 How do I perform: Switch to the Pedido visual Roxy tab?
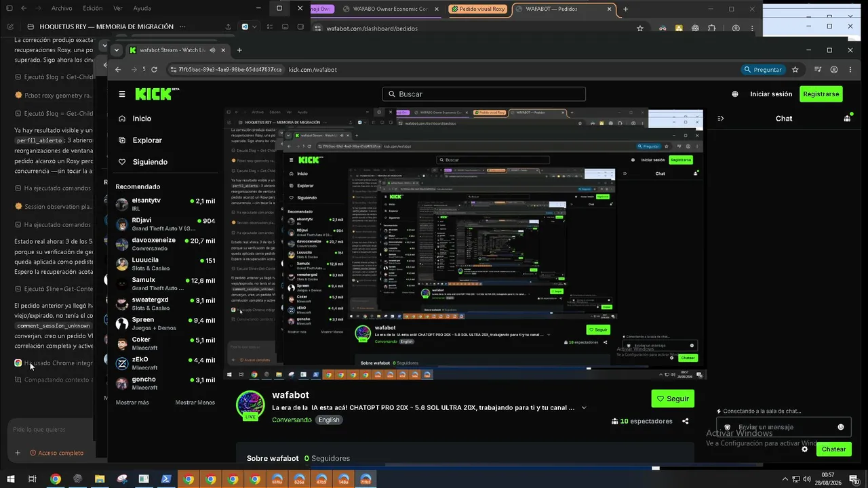click(479, 9)
